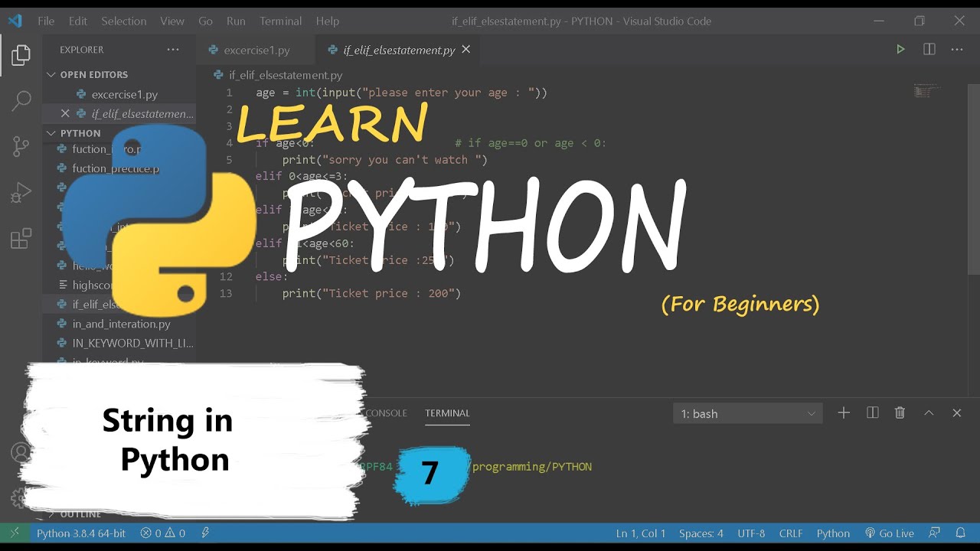
Task: Open the Run and Debug view
Action: (21, 192)
